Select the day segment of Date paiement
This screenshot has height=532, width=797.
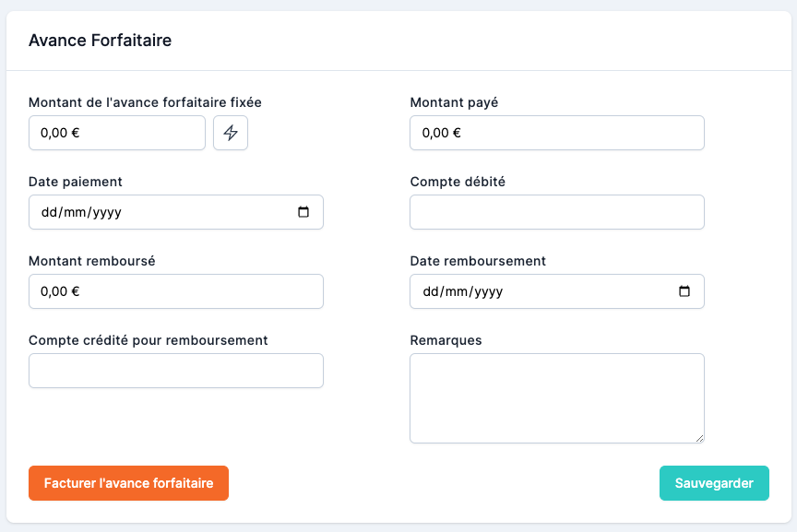coord(49,212)
